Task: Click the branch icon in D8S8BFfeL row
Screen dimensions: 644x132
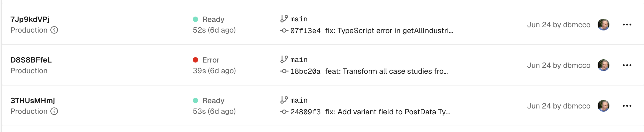Action: click(284, 59)
